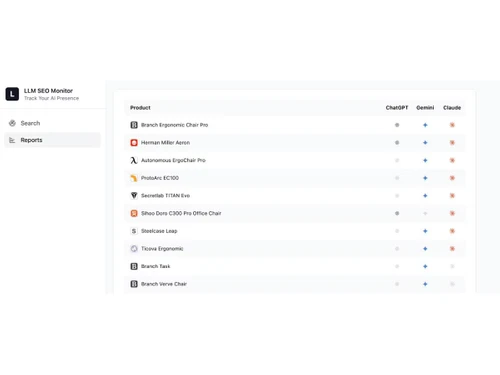Click the Branch Verve Chair brand icon
The width and height of the screenshot is (500, 375).
point(134,284)
